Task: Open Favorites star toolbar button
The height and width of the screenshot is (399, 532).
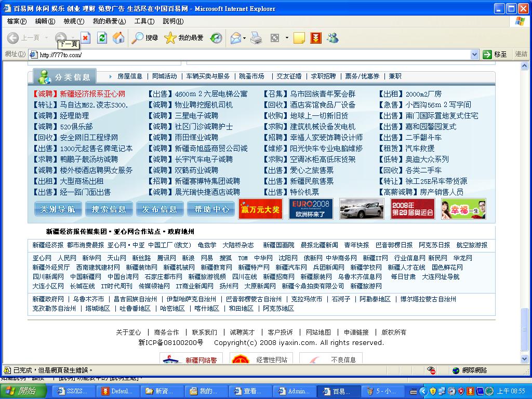Action: pyautogui.click(x=183, y=37)
